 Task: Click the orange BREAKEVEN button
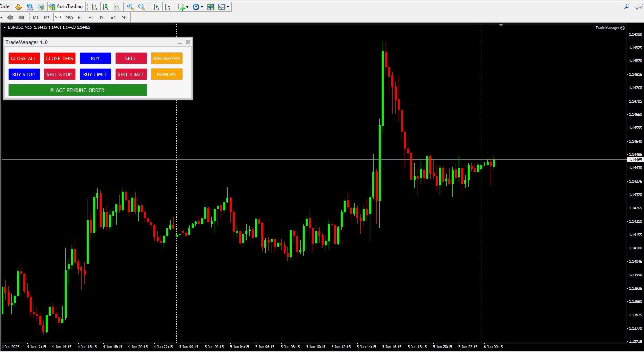point(167,58)
